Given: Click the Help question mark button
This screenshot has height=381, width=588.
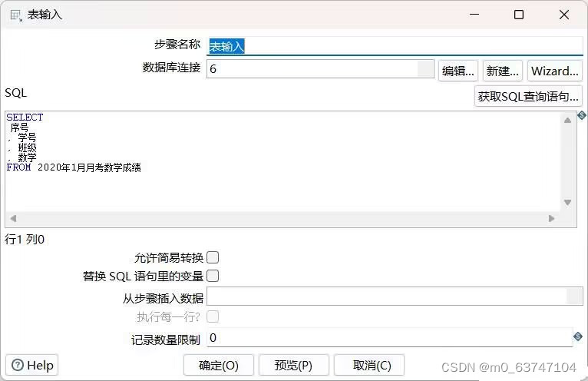Looking at the screenshot, I should click(x=32, y=365).
